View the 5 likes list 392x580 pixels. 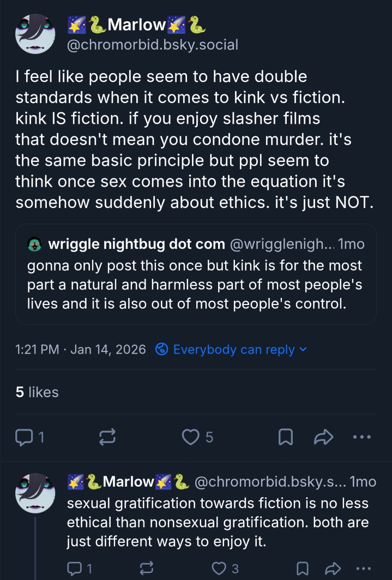coord(37,392)
